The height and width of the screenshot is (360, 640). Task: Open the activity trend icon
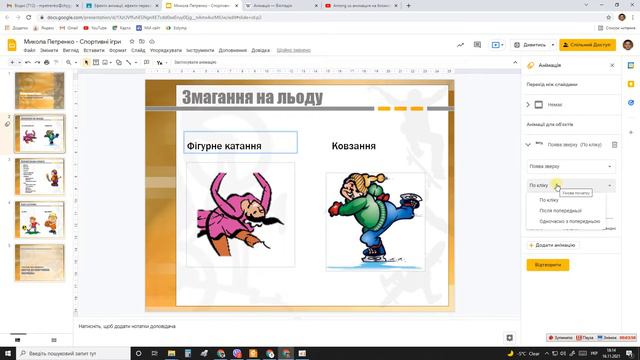coord(460,45)
